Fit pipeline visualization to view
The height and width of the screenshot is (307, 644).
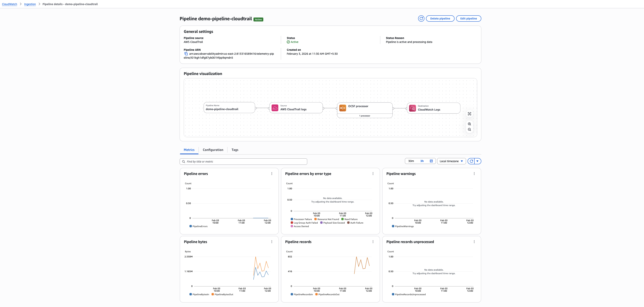pyautogui.click(x=469, y=114)
